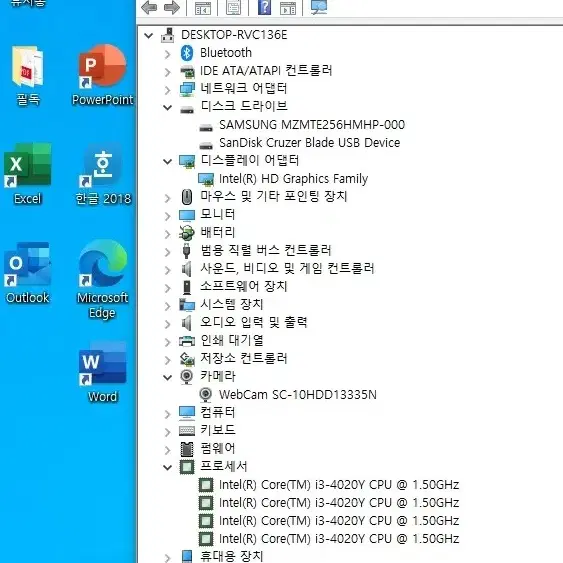Screen dimensions: 563x563
Task: Expand the 소프트웨어 장치 category
Action: [x=167, y=288]
